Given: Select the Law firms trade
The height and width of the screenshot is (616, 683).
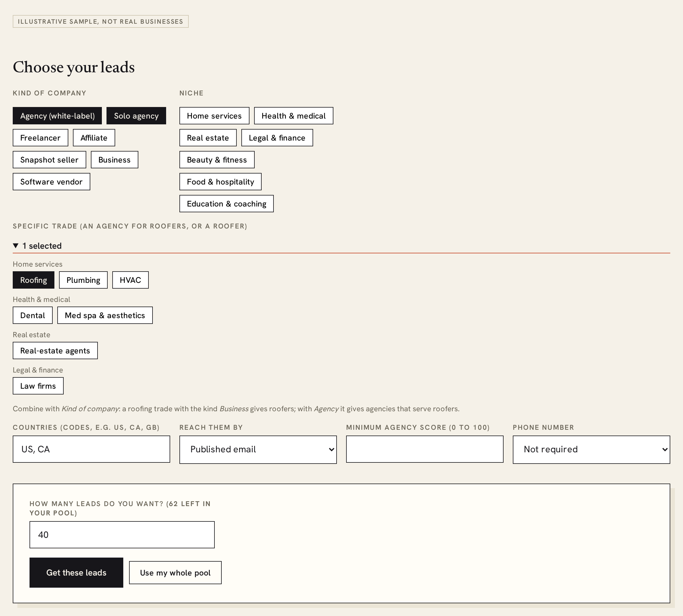Looking at the screenshot, I should point(38,386).
